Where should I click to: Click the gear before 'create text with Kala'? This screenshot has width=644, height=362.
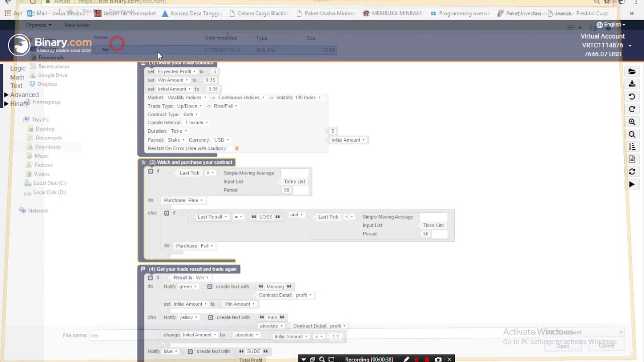(211, 317)
